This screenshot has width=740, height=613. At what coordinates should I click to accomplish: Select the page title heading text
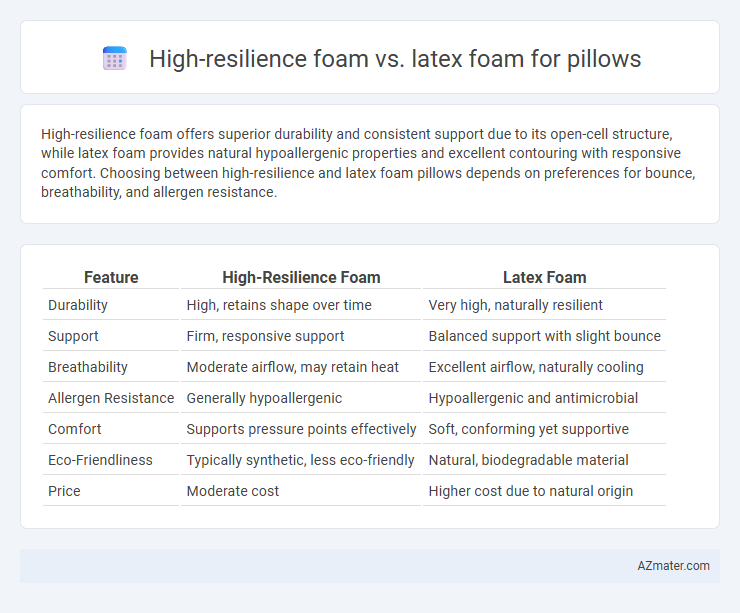395,59
